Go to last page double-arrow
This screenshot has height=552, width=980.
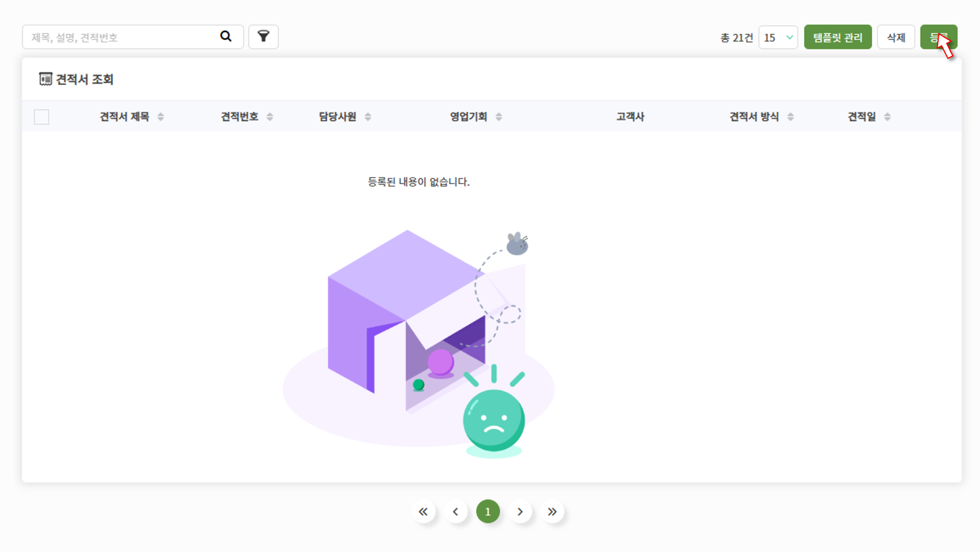pos(552,511)
